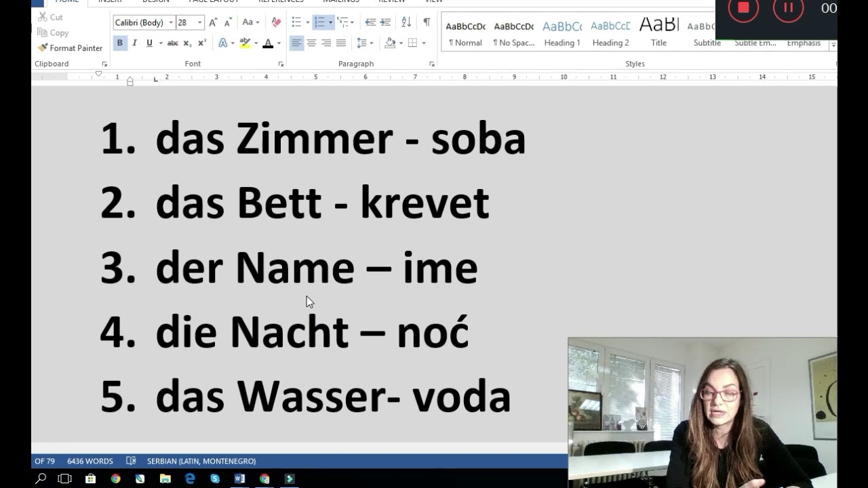Open the Paragraph dialog launcher

431,64
